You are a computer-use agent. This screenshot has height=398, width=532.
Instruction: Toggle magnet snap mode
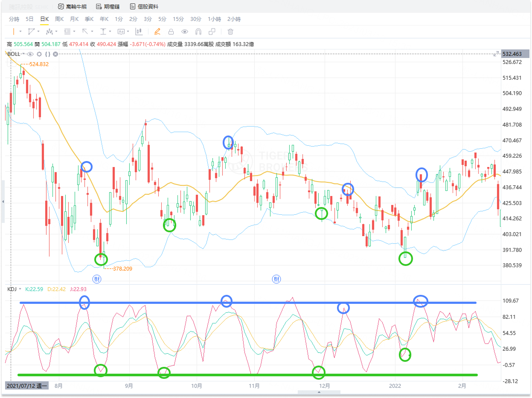[x=198, y=32]
